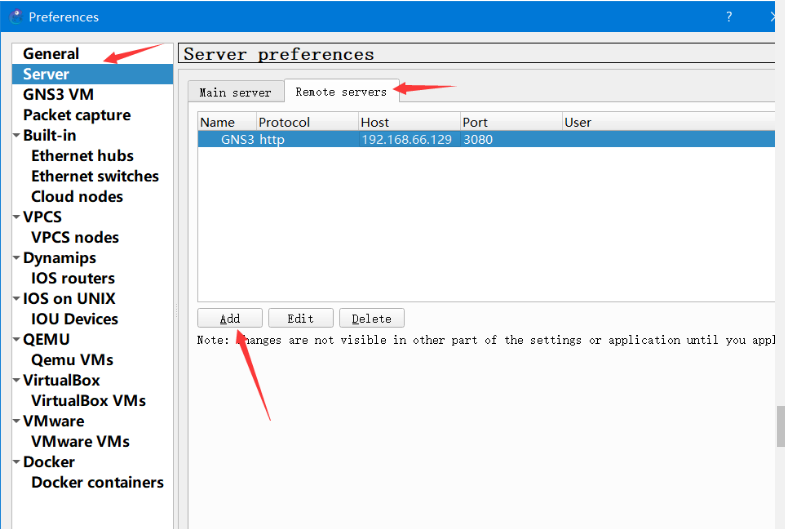Select the VPCS category
The image size is (785, 529).
(43, 217)
